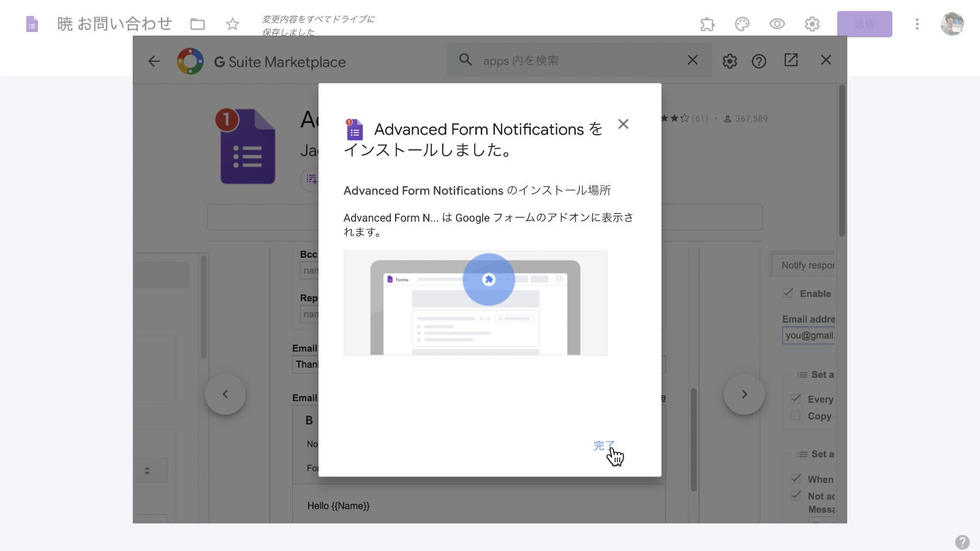The height and width of the screenshot is (551, 980).
Task: Clear the Marketplace search with X
Action: click(693, 60)
